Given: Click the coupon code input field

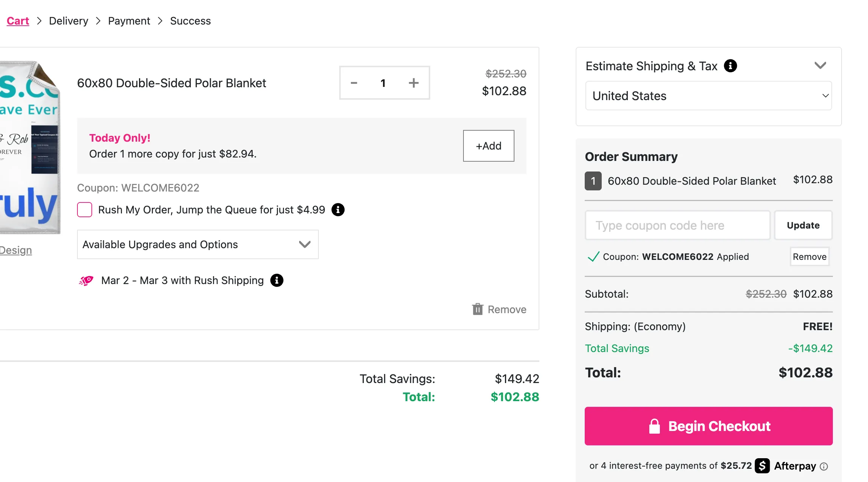Looking at the screenshot, I should tap(677, 226).
